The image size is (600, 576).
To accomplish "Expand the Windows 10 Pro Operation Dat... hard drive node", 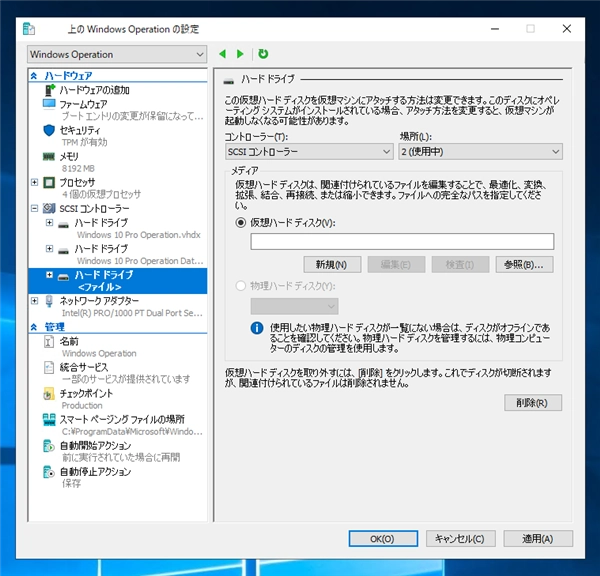I will [49, 248].
